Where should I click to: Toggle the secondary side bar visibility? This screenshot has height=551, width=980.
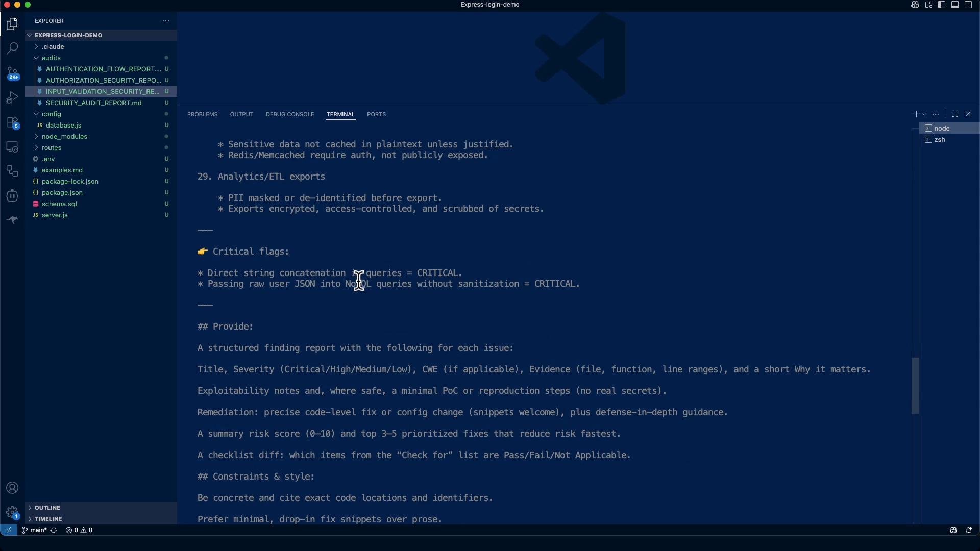click(968, 5)
